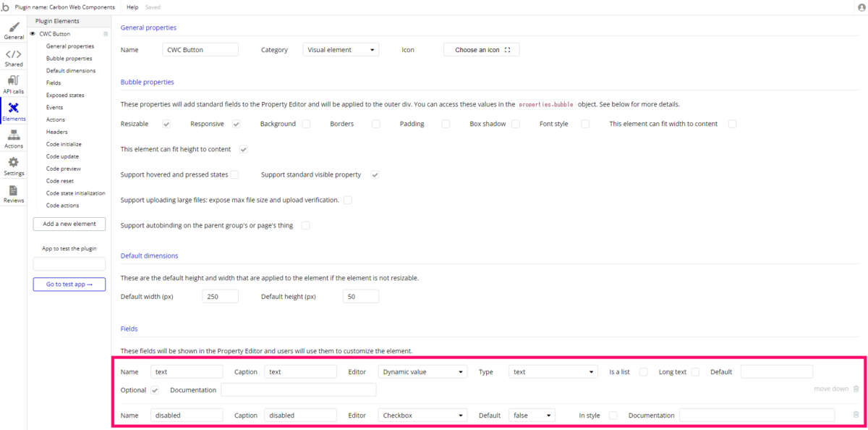Open Editor dropdown showing Checkbox
The width and height of the screenshot is (868, 430).
pos(423,415)
